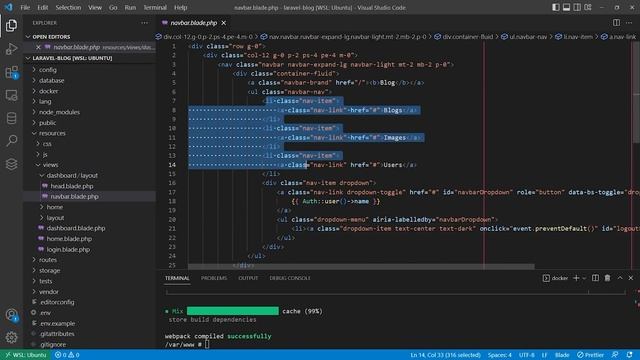Open the database view icon
Screen dimensions: 640x360
tap(11, 118)
